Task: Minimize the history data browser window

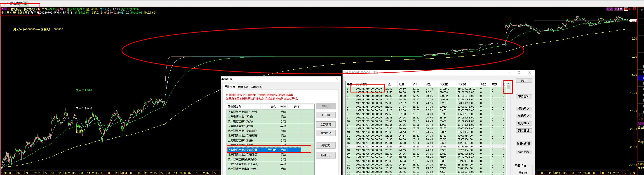Action: tap(509, 73)
